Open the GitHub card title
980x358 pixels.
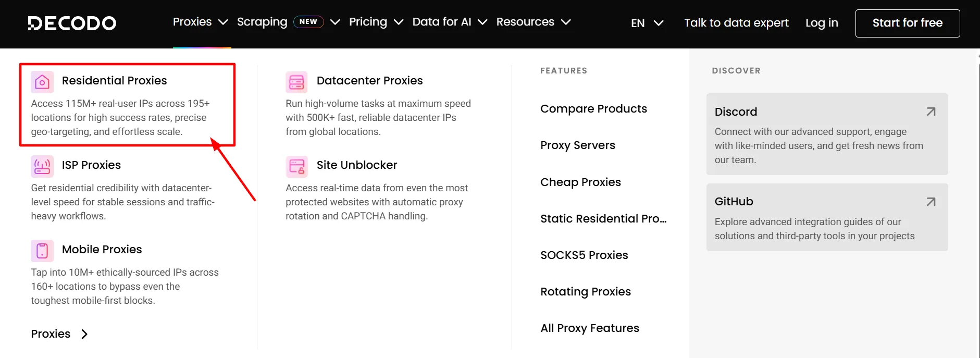pos(734,202)
